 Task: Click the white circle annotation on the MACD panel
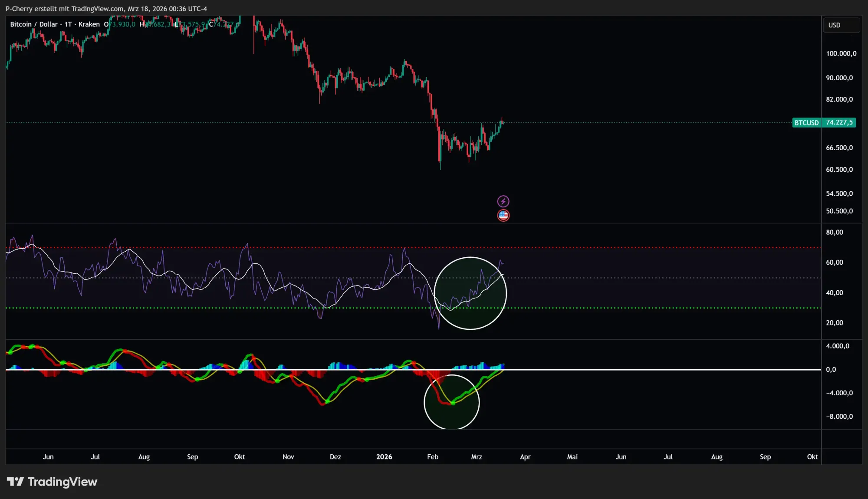click(451, 402)
